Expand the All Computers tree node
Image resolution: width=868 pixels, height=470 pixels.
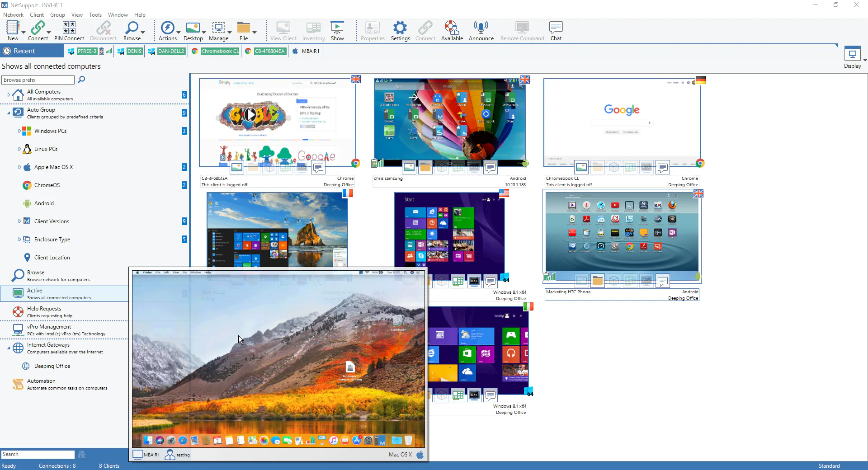pyautogui.click(x=9, y=95)
